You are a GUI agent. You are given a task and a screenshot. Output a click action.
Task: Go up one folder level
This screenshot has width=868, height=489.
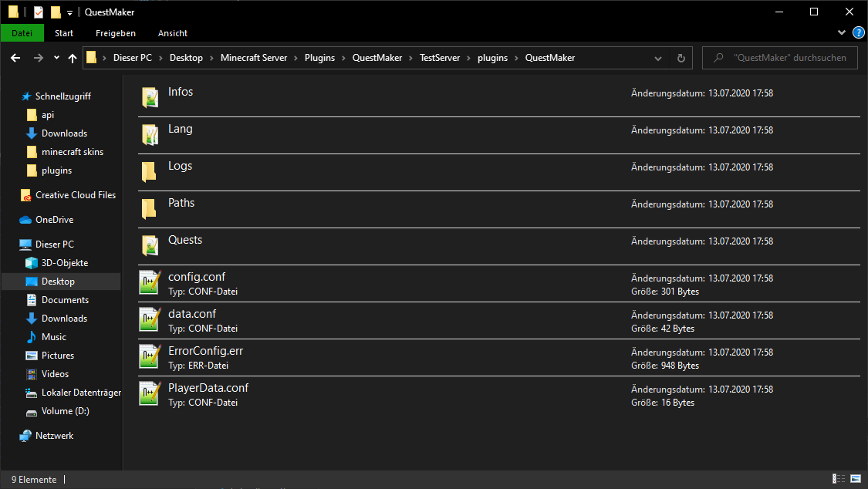[73, 58]
